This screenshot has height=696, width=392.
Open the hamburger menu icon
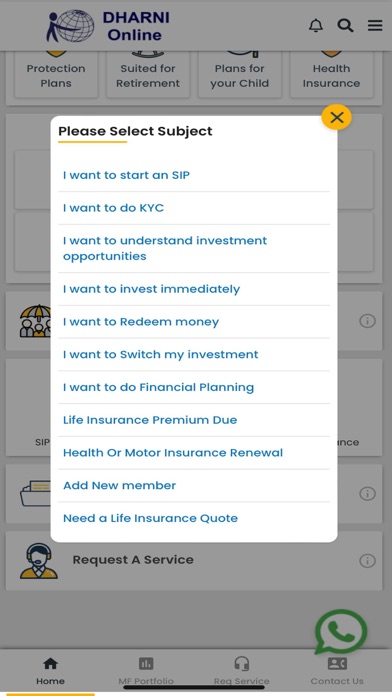click(x=375, y=25)
